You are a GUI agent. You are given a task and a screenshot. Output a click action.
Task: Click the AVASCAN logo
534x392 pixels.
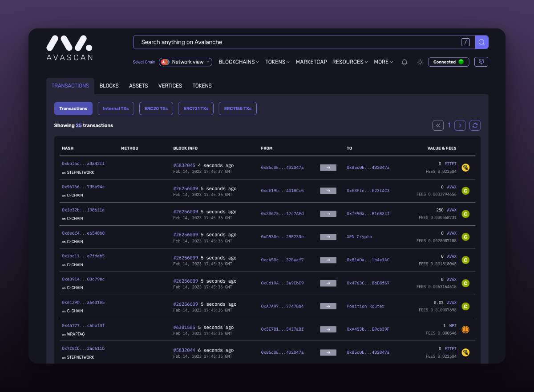[69, 48]
